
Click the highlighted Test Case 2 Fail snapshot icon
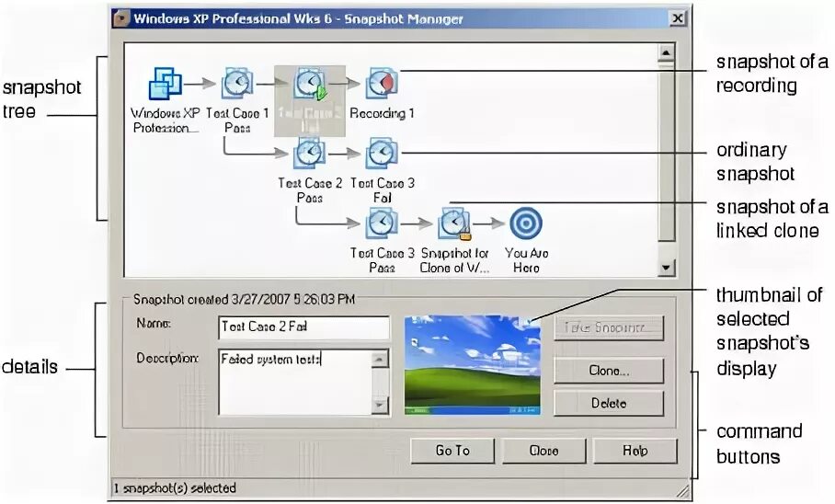310,84
